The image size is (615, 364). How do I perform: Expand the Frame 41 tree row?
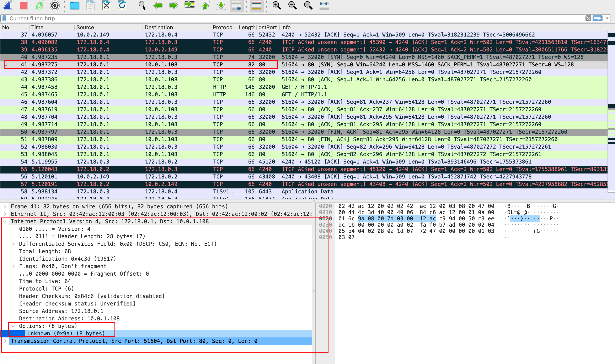pos(5,206)
